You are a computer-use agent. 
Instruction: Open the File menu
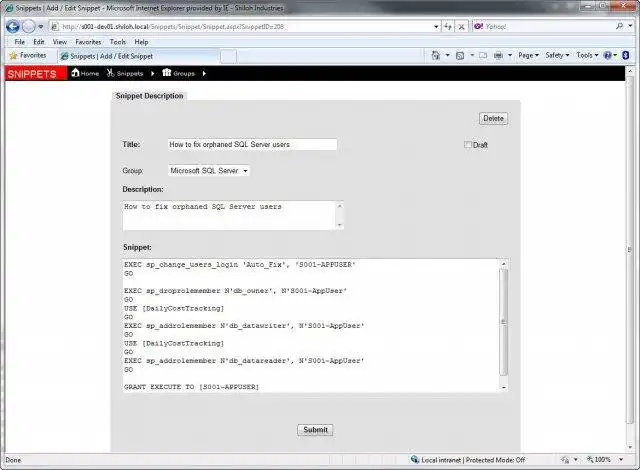[19, 42]
